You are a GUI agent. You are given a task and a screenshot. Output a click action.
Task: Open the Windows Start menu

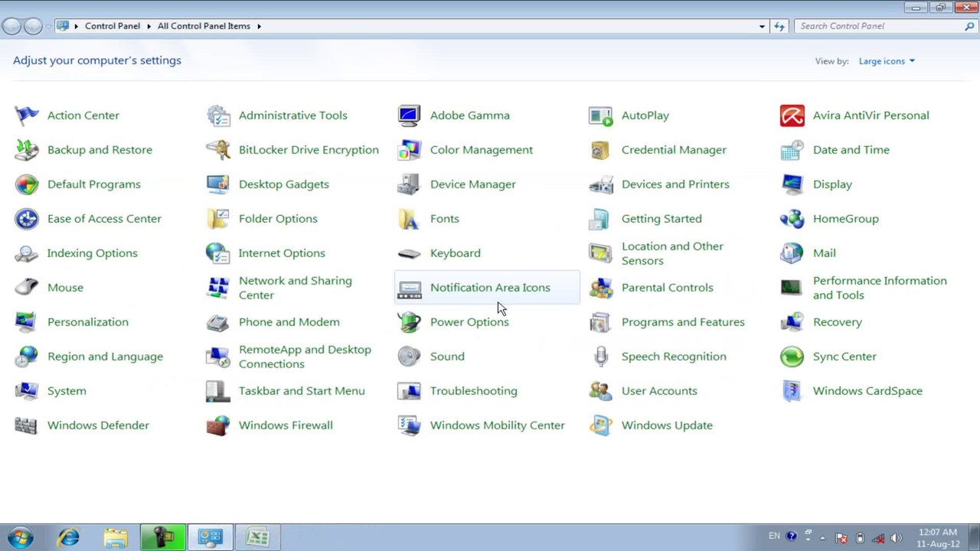coord(21,537)
